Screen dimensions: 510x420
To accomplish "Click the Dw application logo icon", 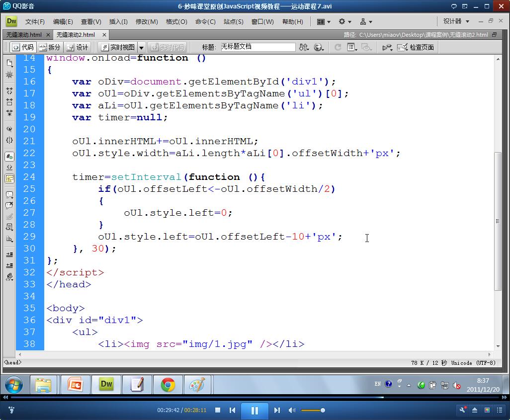I will point(11,21).
